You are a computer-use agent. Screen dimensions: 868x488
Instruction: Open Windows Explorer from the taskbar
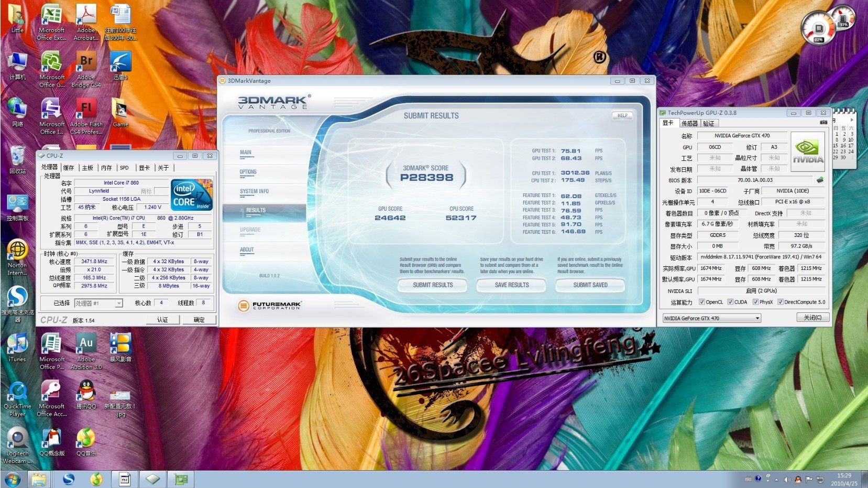pyautogui.click(x=39, y=479)
